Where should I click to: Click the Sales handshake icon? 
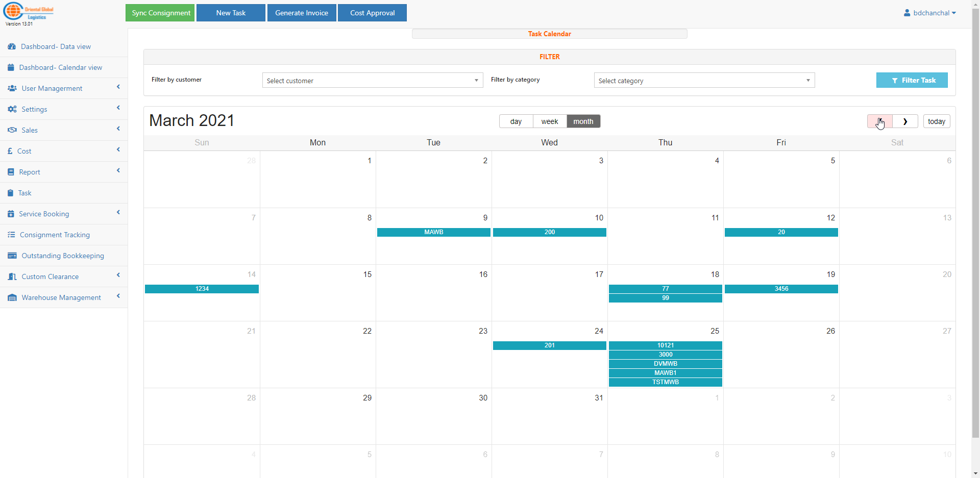point(12,130)
